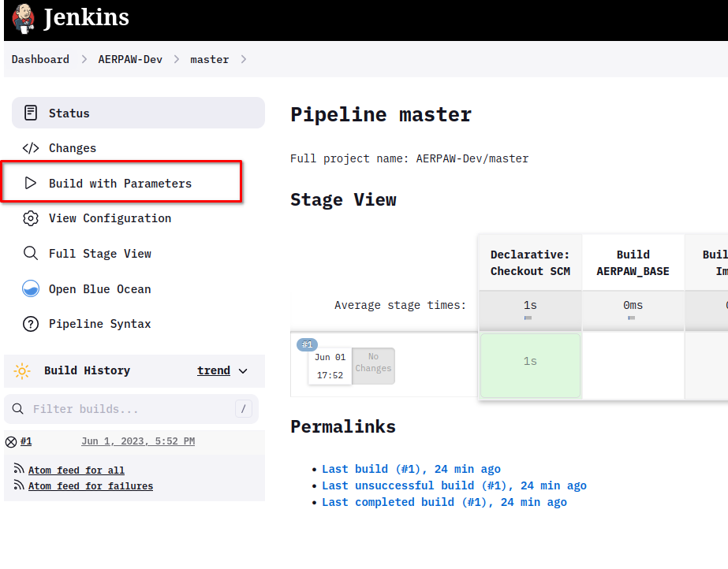Open the build trend link
Viewport: 728px width, 569px height.
[214, 370]
